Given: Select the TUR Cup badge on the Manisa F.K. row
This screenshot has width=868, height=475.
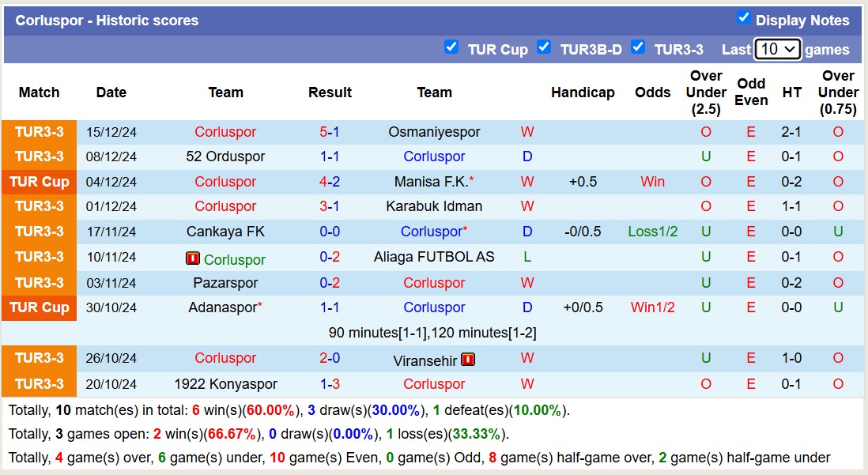Looking at the screenshot, I should (x=39, y=182).
